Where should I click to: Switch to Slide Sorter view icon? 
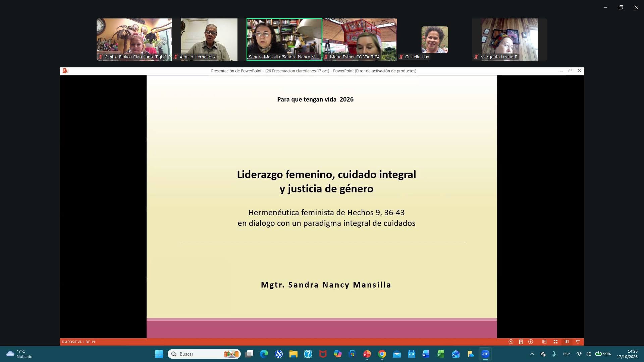pyautogui.click(x=555, y=342)
